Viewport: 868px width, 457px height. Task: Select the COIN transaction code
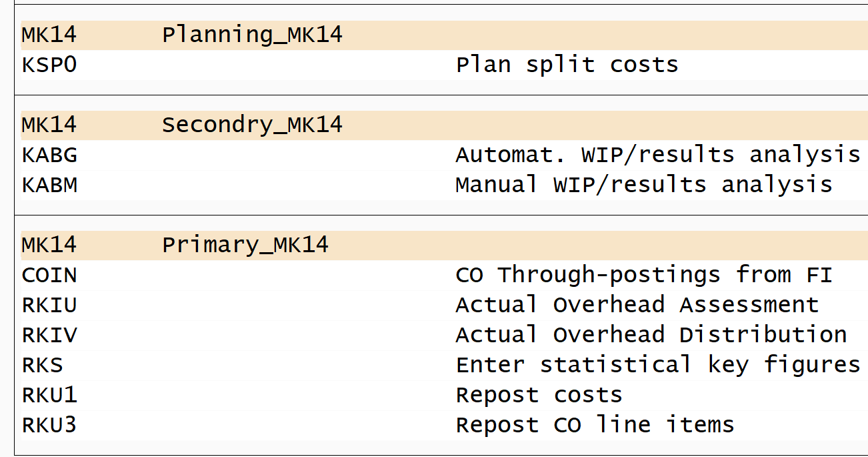point(49,275)
